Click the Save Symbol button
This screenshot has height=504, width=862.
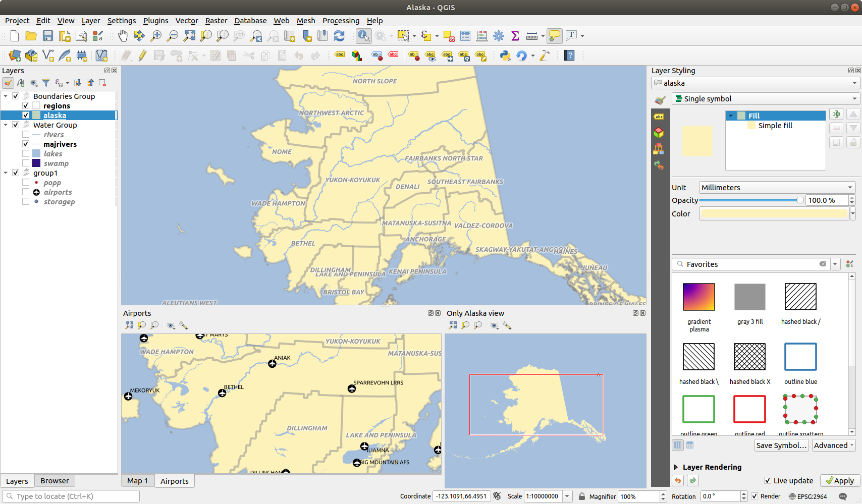coord(781,445)
